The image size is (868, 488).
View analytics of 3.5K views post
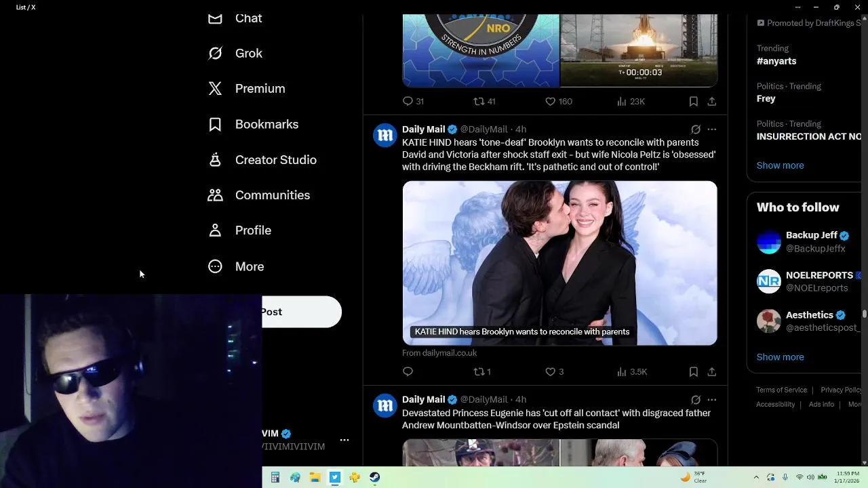point(632,371)
